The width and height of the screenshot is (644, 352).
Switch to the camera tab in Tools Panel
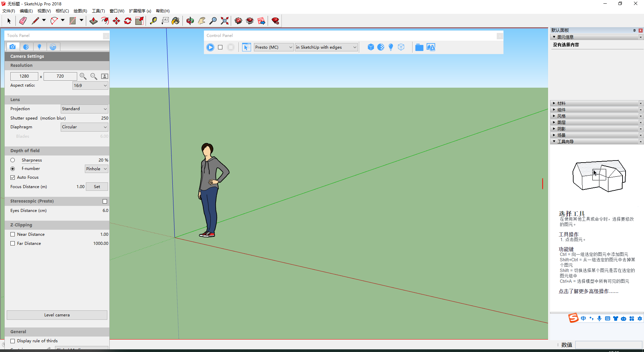[12, 47]
